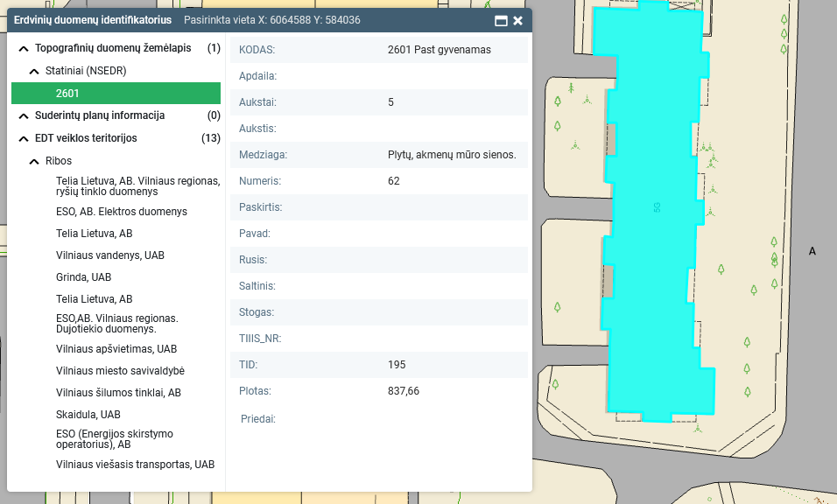Screen dimensions: 837x504
Task: Select ESO, AB. Elektros duomenys entry
Action: pyautogui.click(x=121, y=212)
